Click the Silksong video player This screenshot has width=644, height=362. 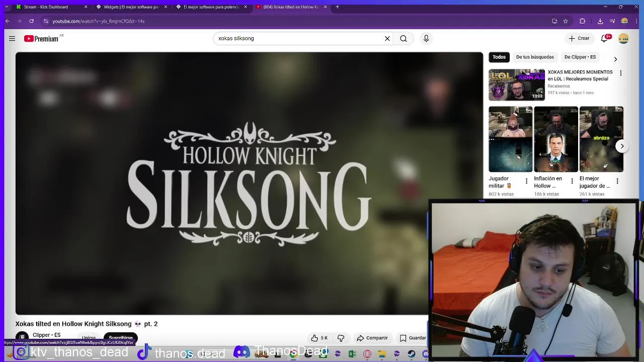tap(249, 184)
